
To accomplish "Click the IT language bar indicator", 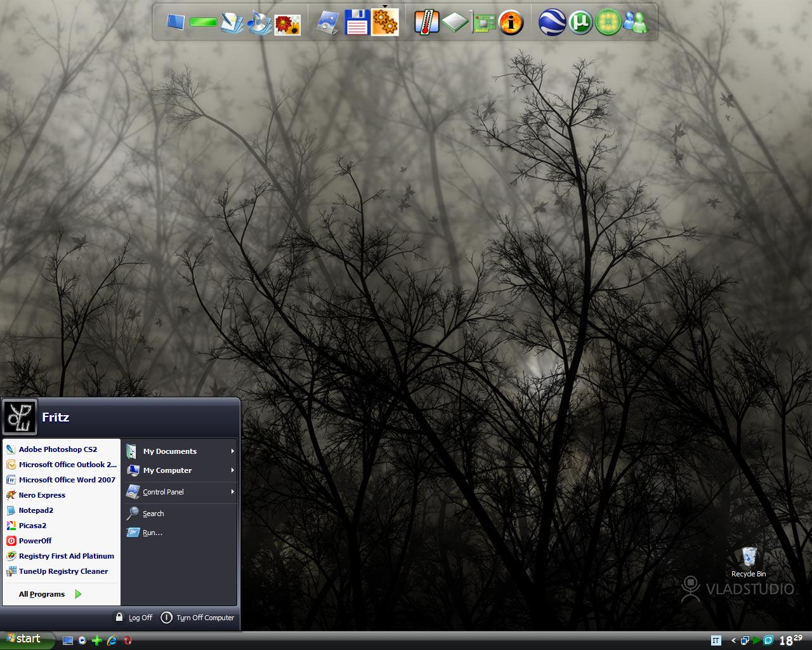I will [716, 640].
